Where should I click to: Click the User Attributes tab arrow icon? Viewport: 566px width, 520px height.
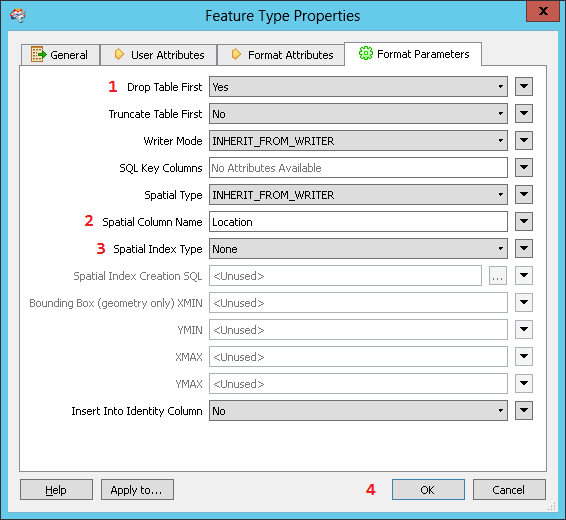(119, 54)
